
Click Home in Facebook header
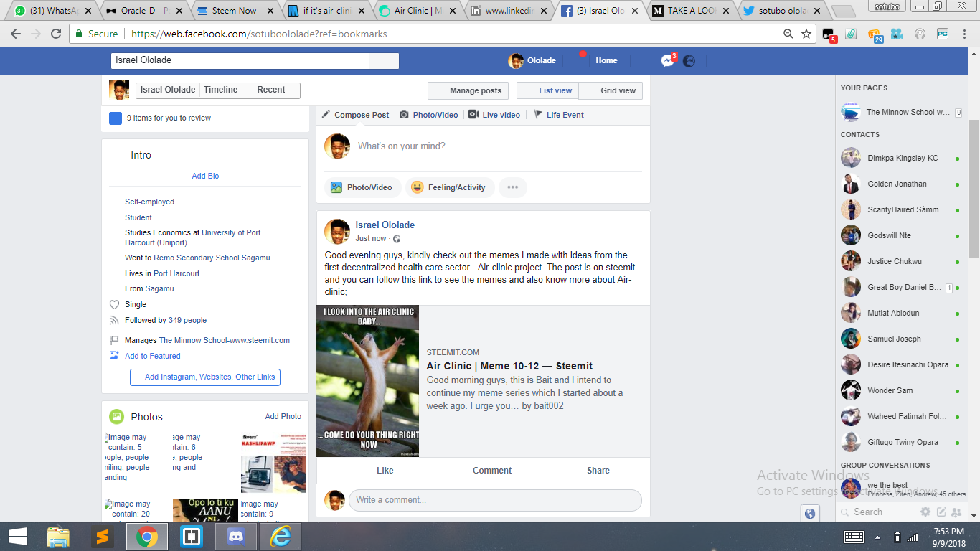606,61
